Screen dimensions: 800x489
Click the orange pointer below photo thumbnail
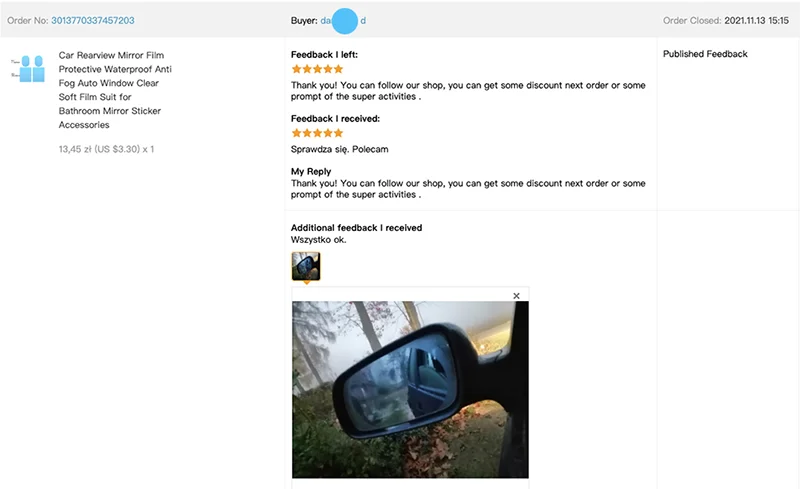tap(306, 282)
